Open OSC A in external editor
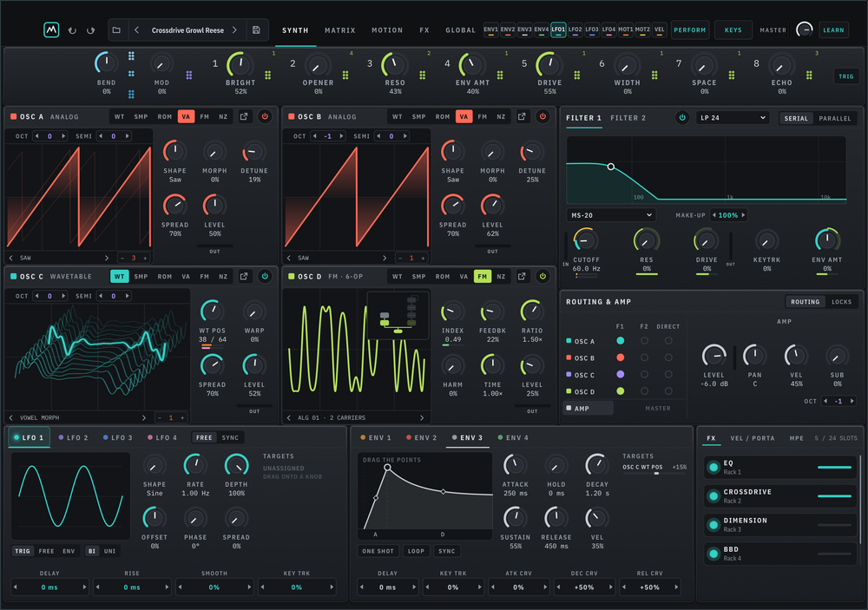Viewport: 868px width, 610px height. 244,116
